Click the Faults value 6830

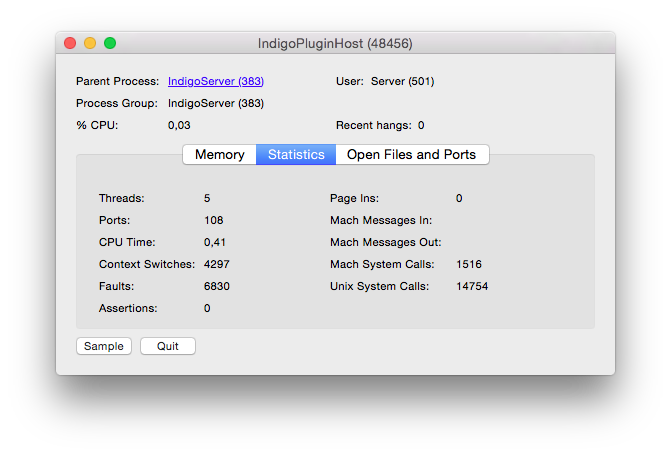pos(217,286)
